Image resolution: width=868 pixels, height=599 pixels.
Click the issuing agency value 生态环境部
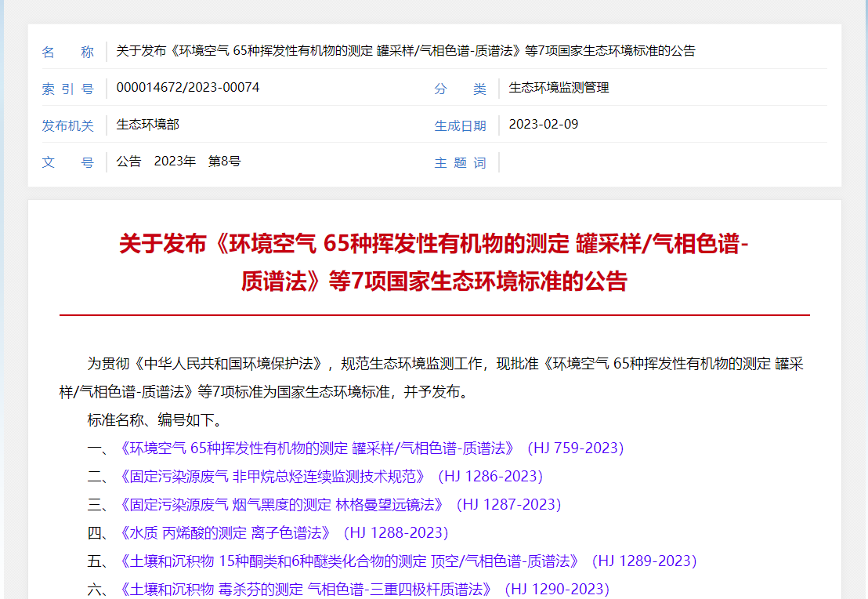coord(147,125)
